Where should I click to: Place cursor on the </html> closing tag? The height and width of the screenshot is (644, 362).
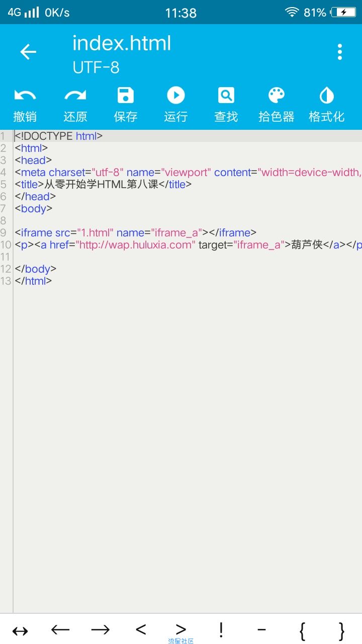(33, 281)
